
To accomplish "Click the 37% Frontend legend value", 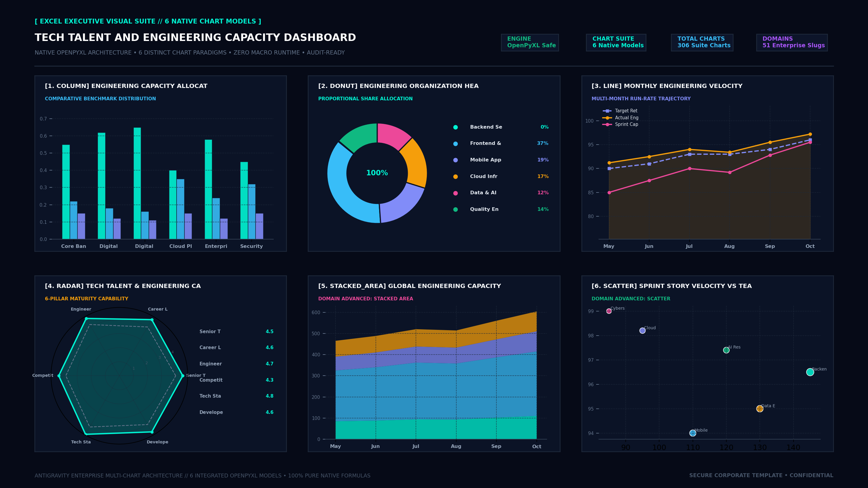I will tap(542, 143).
